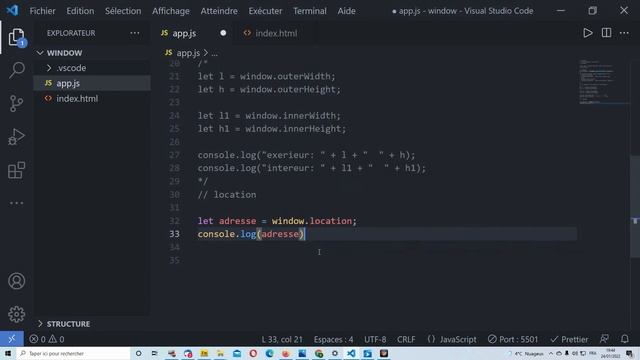
Task: Open the Exécuter menu
Action: (265, 11)
